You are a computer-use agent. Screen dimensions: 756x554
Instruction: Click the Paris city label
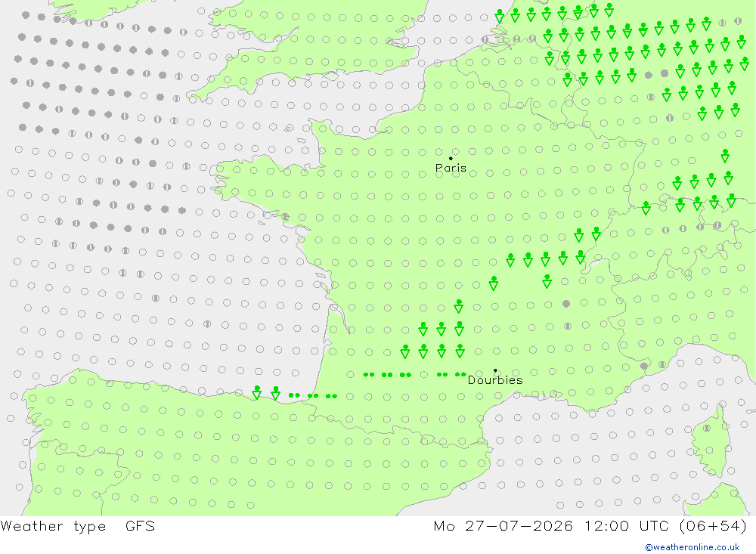(x=451, y=168)
